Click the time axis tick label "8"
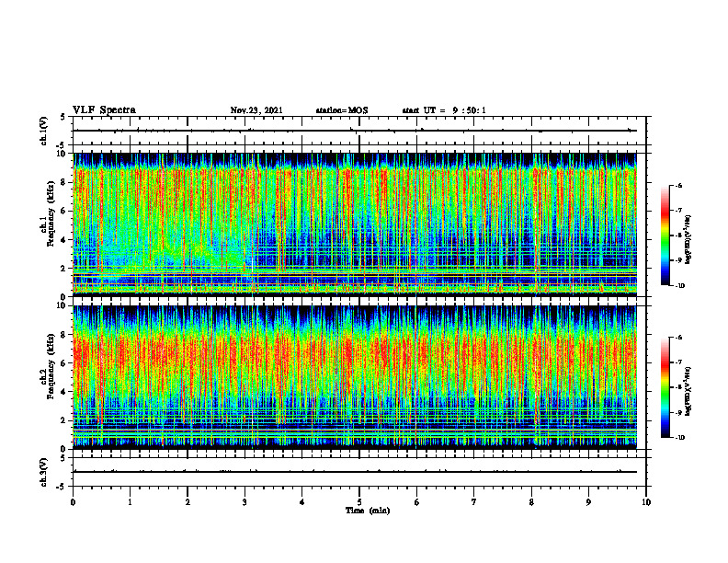The height and width of the screenshot is (563, 728). click(531, 502)
